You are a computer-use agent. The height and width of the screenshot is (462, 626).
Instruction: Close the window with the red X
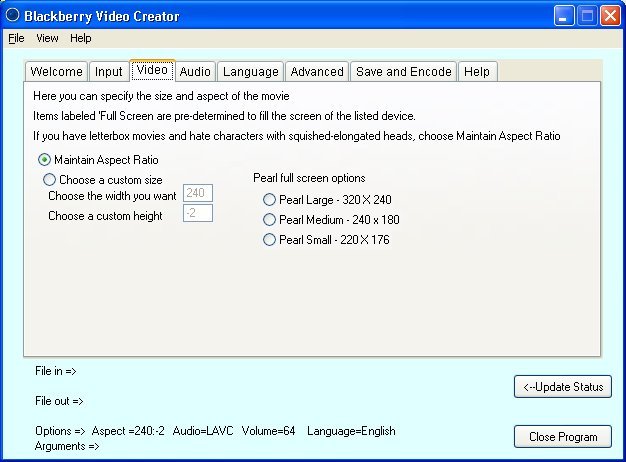coord(610,16)
